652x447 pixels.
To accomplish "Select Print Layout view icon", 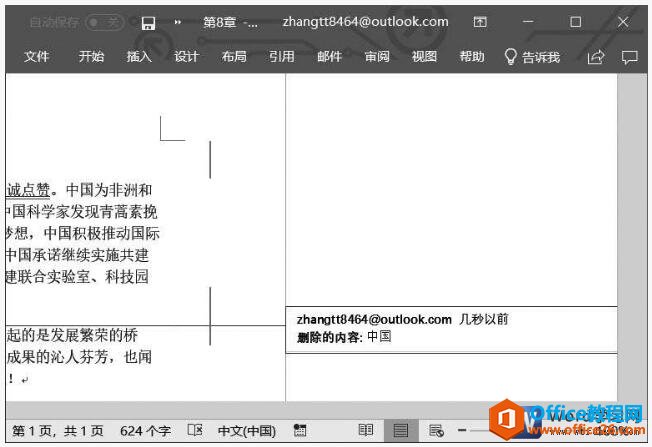I will click(x=401, y=430).
